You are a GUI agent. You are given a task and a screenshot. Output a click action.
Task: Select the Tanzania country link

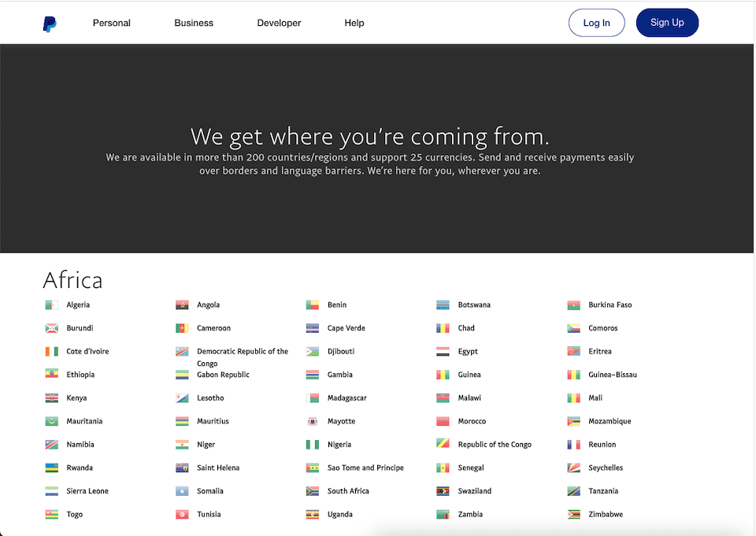tap(600, 490)
